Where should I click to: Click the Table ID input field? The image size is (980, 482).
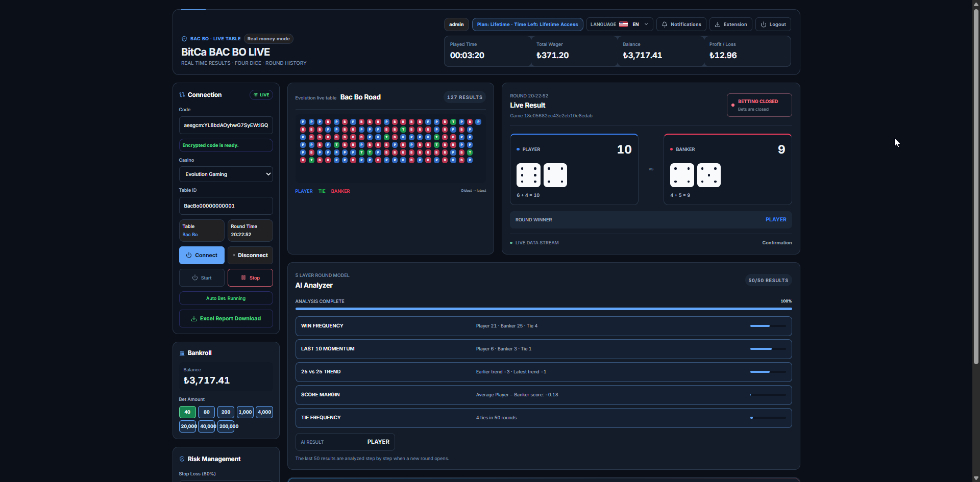click(x=226, y=206)
